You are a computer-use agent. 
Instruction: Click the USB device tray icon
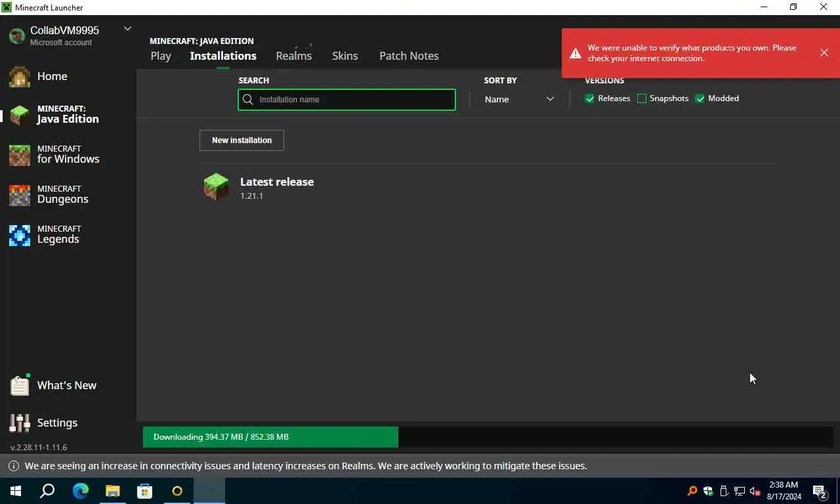tap(724, 491)
